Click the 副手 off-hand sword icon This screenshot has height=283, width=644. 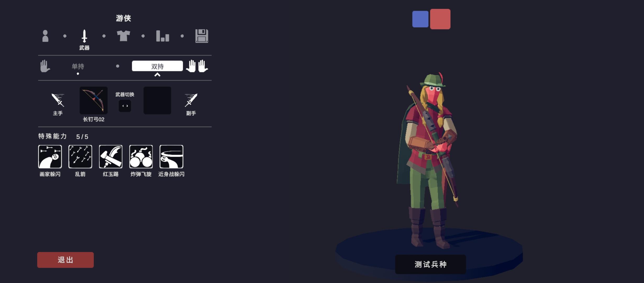coord(191,100)
